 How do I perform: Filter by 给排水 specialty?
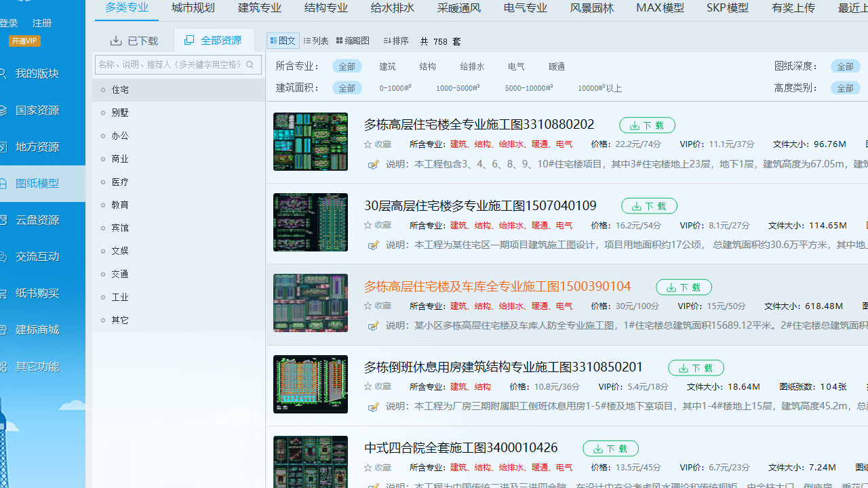[x=472, y=66]
